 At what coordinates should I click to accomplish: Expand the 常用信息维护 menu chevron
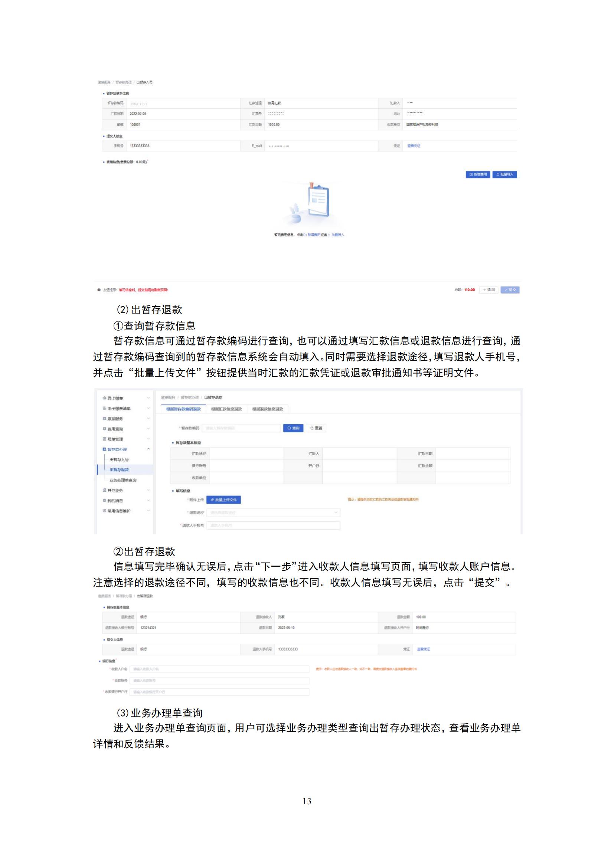[148, 510]
